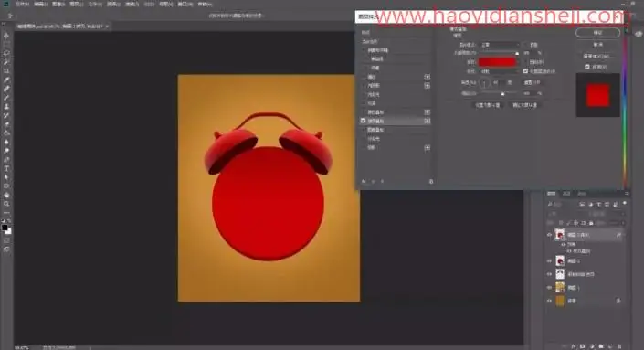Select the Dodge tool

coord(6,151)
